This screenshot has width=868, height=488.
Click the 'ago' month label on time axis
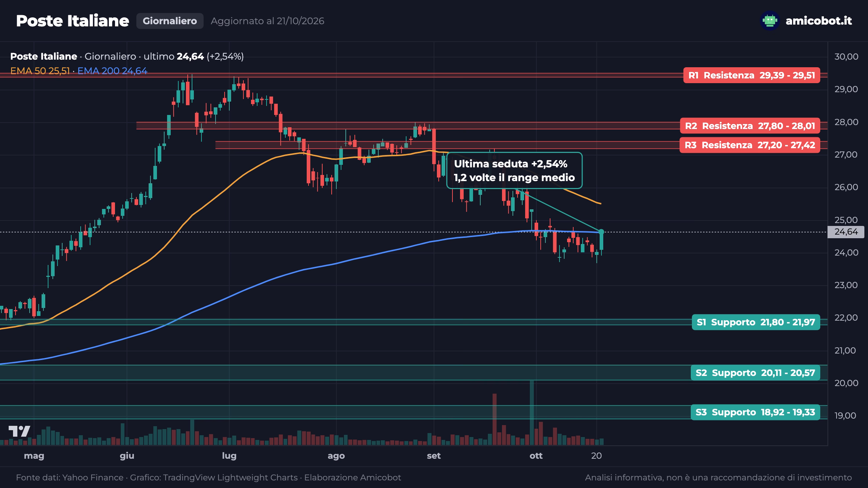click(x=336, y=456)
